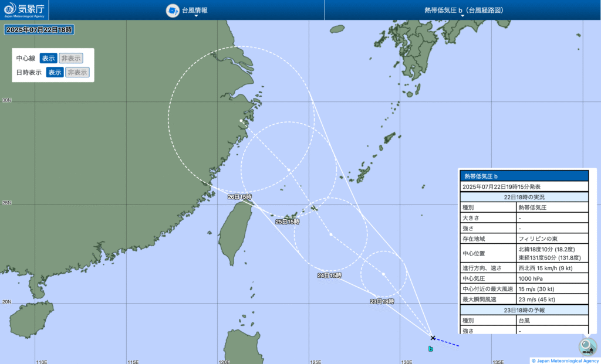Click the 23 m/s (45 kt) gust value

click(536, 300)
